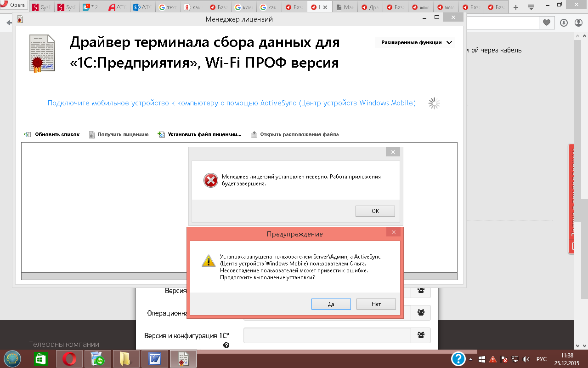The width and height of the screenshot is (588, 368).
Task: Open the network tray icon
Action: click(x=515, y=359)
